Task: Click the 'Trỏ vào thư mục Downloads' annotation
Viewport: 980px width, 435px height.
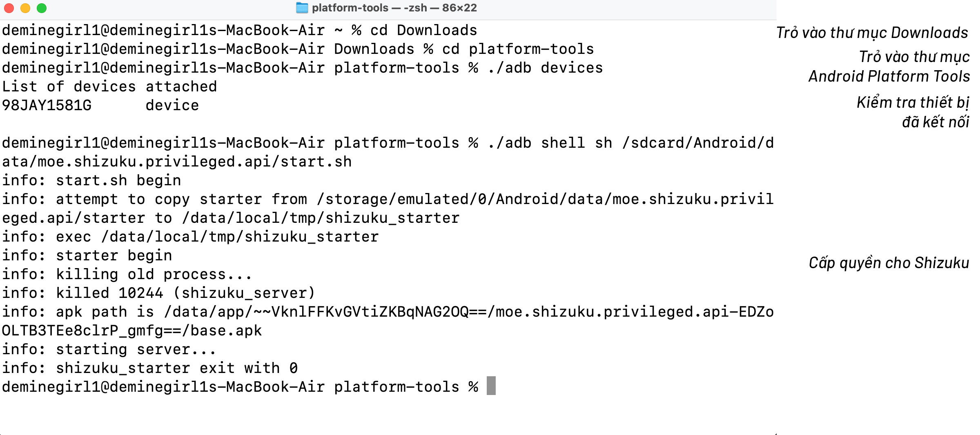Action: pos(872,33)
